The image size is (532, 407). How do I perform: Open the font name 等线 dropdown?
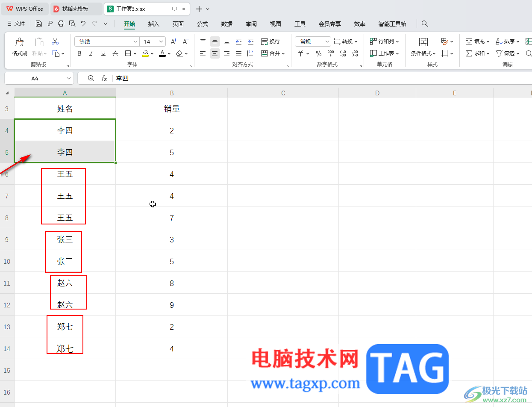coord(135,41)
